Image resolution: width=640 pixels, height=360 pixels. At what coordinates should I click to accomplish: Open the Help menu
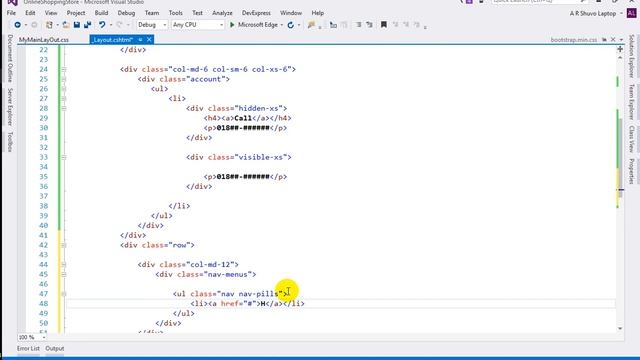318,13
